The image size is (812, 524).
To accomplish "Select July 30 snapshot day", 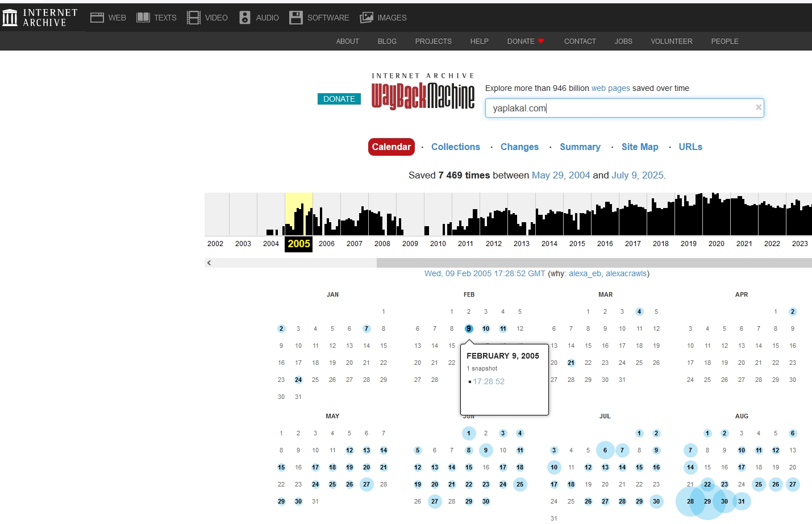I will [656, 501].
